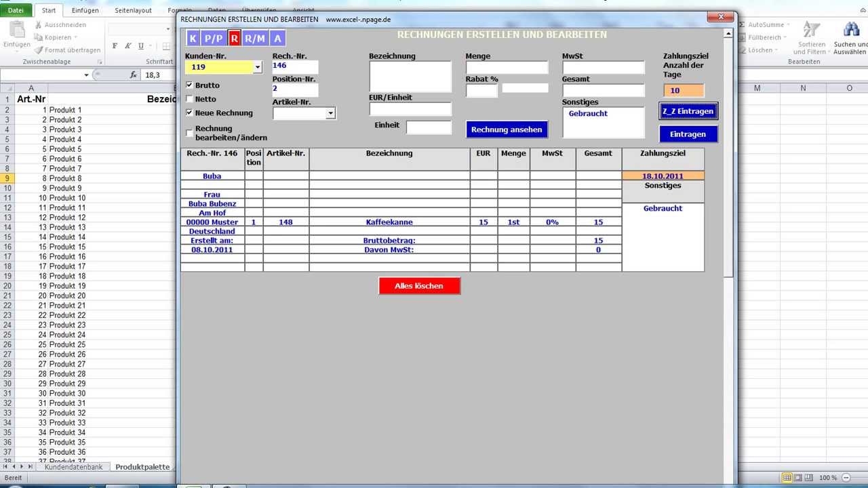Toggle the Neue Rechnung checkbox
The height and width of the screenshot is (488, 868).
coord(189,113)
